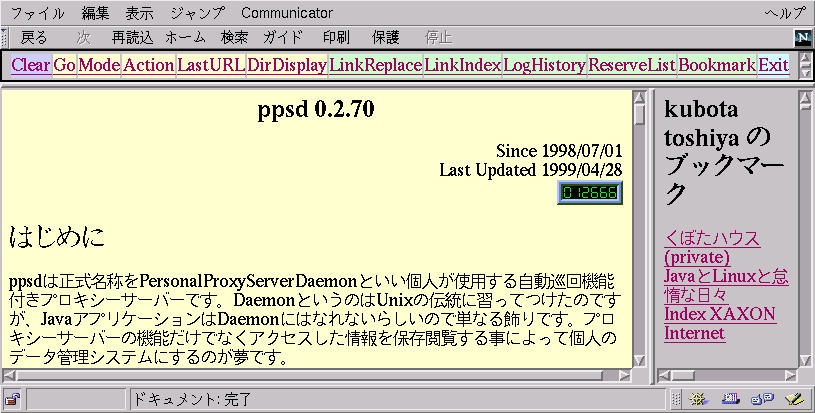Open the くぼたハウス (private) bookmark link
This screenshot has height=413, width=815.
(712, 248)
